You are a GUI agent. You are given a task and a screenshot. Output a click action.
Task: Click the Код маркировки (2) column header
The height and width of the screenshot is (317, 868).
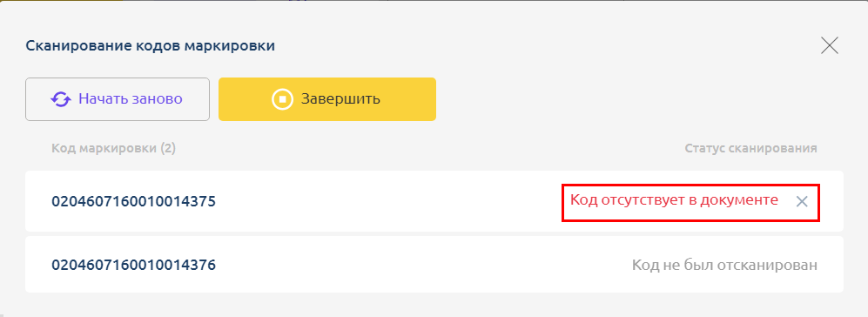113,149
